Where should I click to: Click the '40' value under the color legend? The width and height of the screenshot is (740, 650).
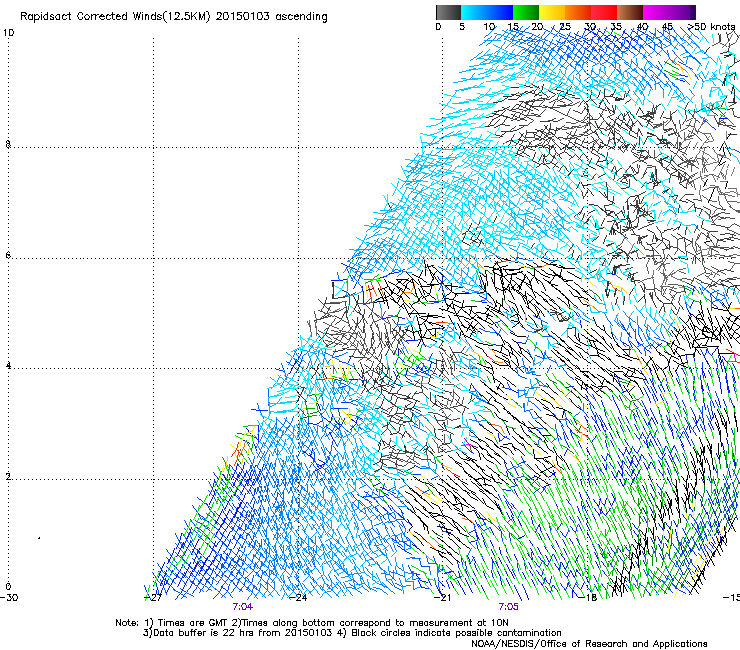(642, 27)
